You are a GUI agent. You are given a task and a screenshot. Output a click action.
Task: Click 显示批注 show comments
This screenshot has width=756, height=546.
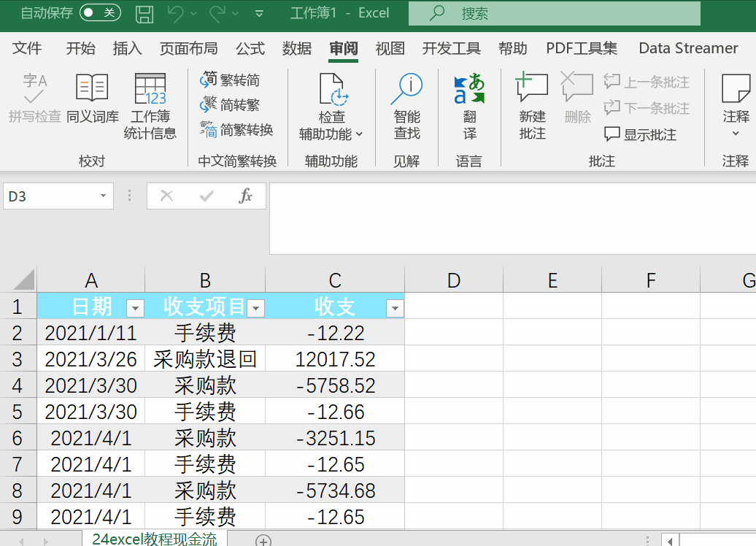click(x=640, y=134)
